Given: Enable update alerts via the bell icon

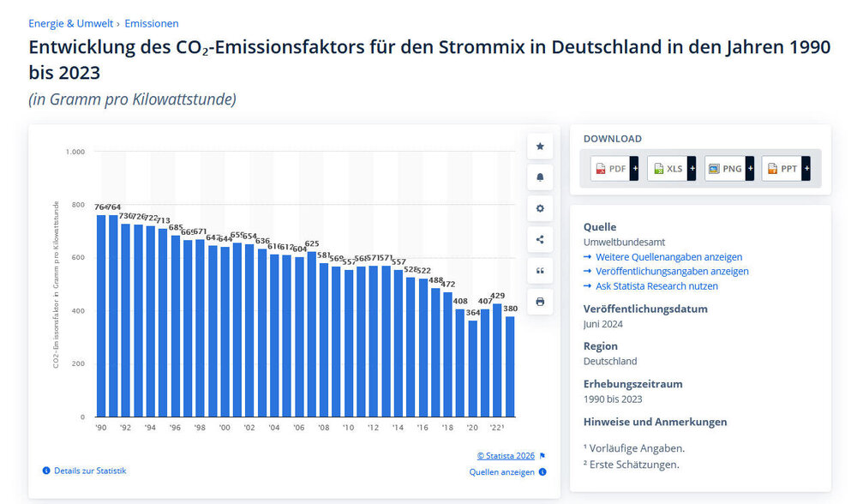Looking at the screenshot, I should point(540,177).
